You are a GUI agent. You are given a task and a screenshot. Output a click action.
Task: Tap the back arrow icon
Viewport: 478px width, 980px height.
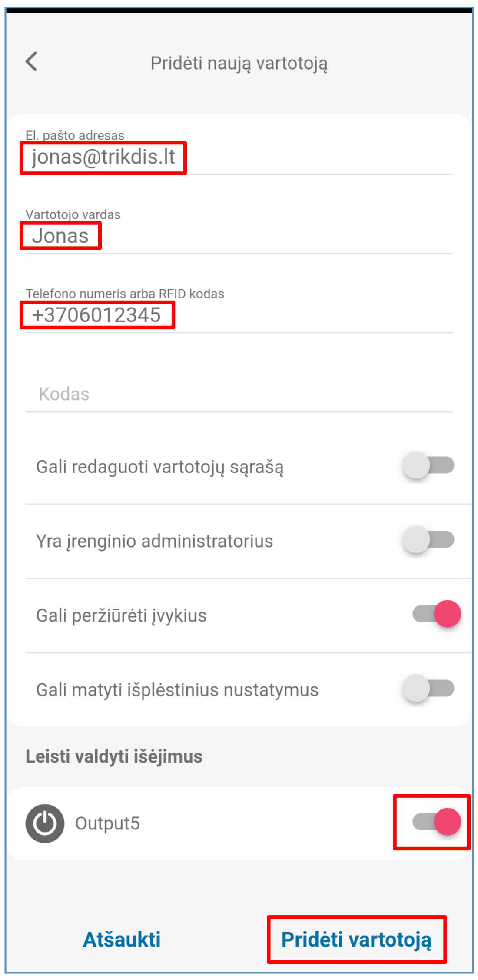pyautogui.click(x=31, y=61)
